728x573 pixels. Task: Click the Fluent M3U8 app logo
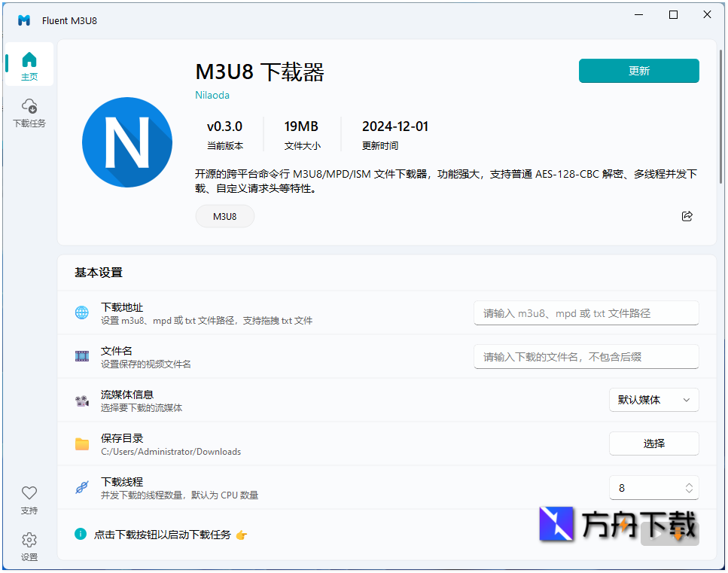[24, 20]
